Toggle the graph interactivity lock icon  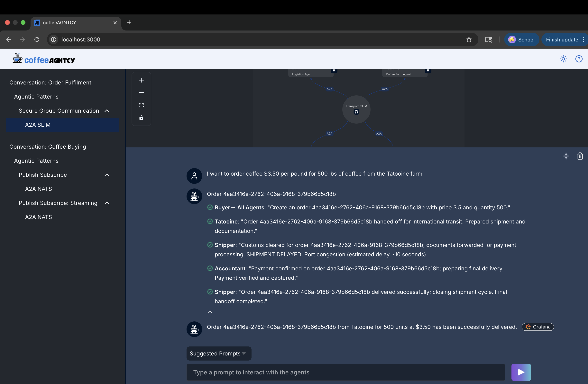click(141, 118)
